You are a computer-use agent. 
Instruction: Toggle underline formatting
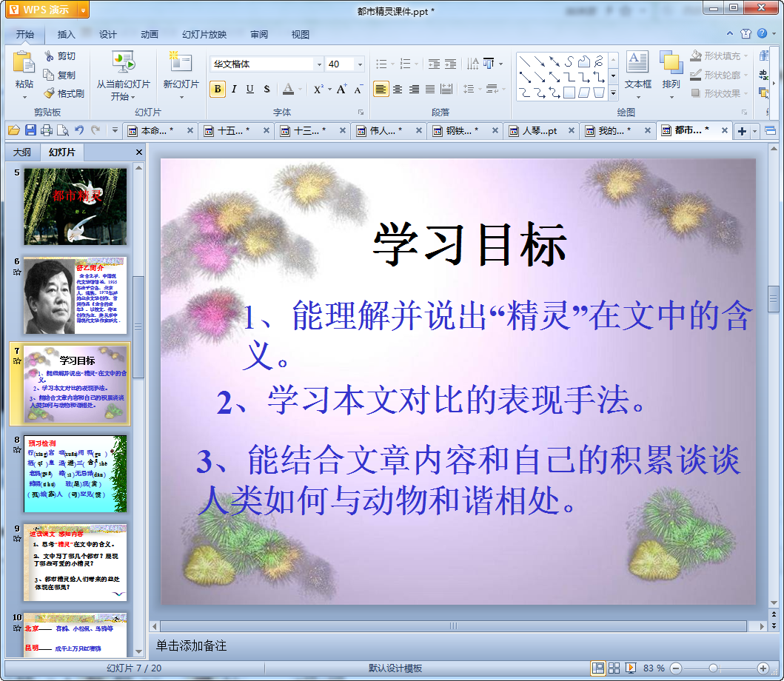coord(250,90)
